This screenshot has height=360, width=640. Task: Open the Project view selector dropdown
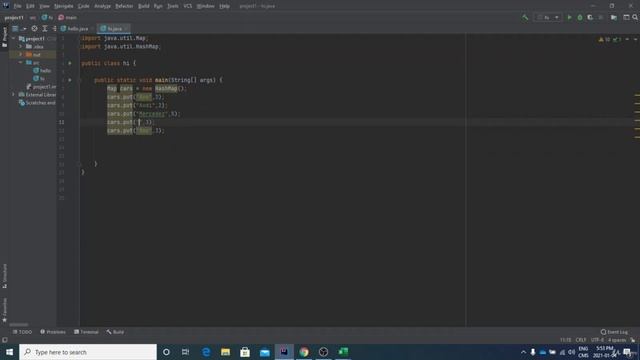pos(19,29)
